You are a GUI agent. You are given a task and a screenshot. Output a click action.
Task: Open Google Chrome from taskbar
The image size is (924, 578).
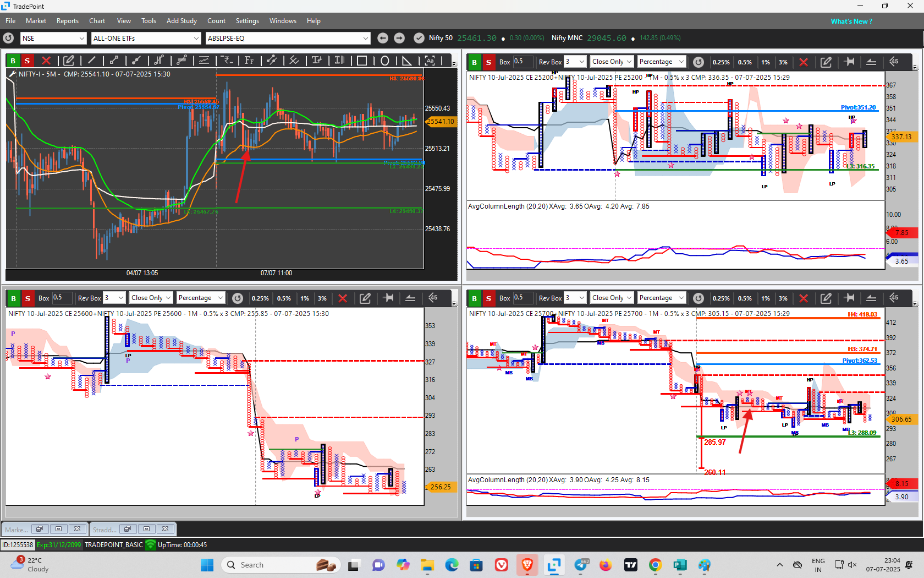click(x=655, y=565)
